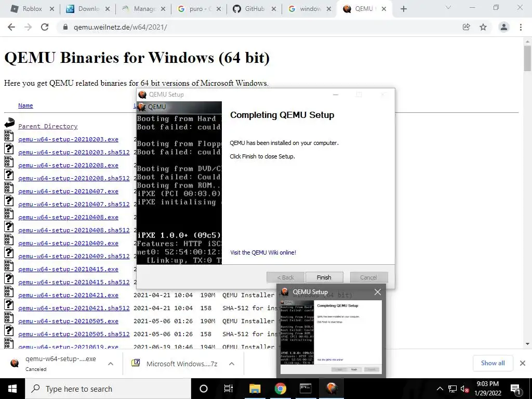The width and height of the screenshot is (532, 399).
Task: Open qemu-w64-setup-20210505.sha512 link
Action: tap(74, 334)
